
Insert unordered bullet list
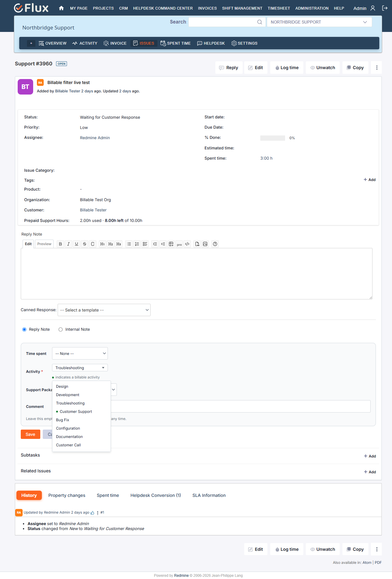pyautogui.click(x=129, y=244)
